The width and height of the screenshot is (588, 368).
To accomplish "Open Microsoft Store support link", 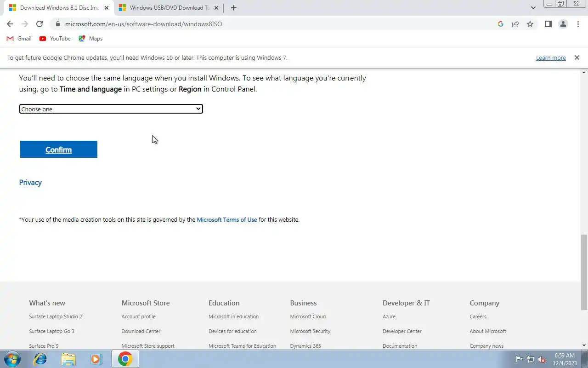I will pos(148,346).
